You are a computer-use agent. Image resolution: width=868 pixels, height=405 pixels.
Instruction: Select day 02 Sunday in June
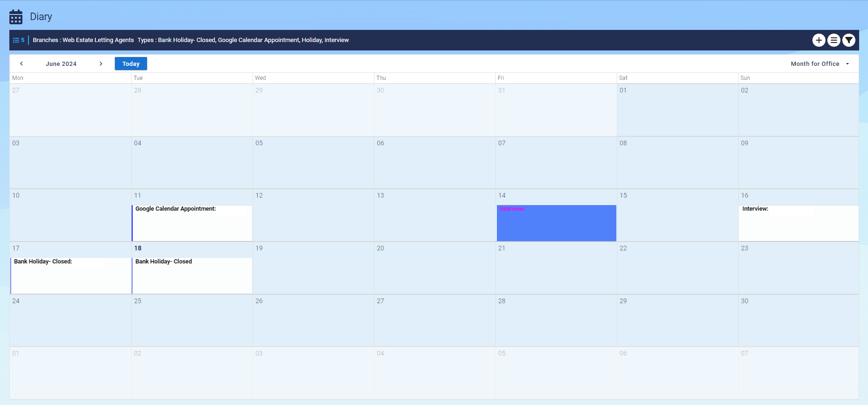(x=798, y=110)
